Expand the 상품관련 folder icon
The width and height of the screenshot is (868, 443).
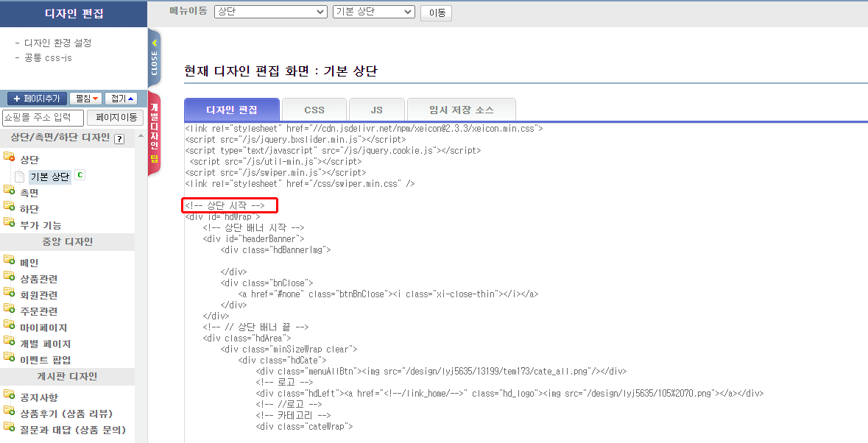9,276
